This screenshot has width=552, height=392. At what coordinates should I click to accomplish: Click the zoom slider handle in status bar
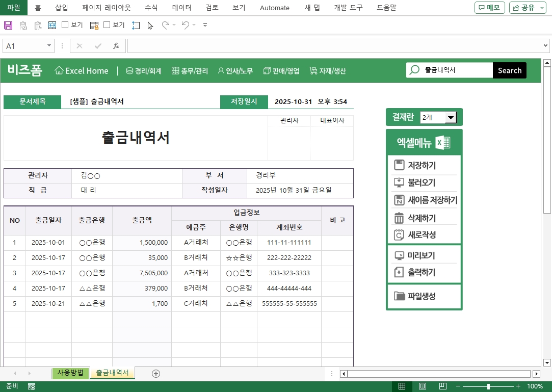tap(488, 386)
